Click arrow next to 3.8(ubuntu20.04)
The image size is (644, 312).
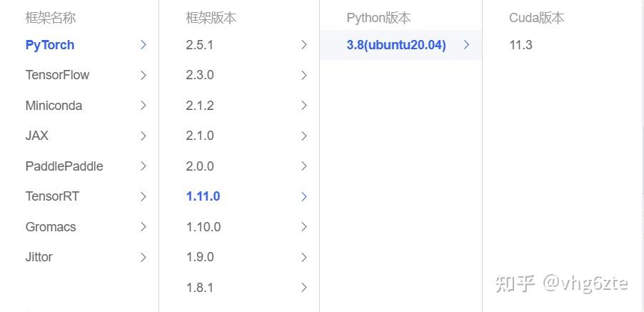pos(467,45)
